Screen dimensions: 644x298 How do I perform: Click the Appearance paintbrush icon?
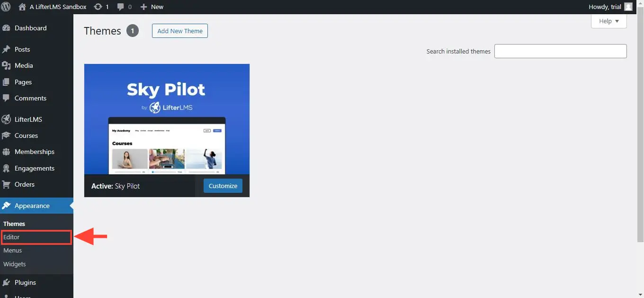(6, 206)
